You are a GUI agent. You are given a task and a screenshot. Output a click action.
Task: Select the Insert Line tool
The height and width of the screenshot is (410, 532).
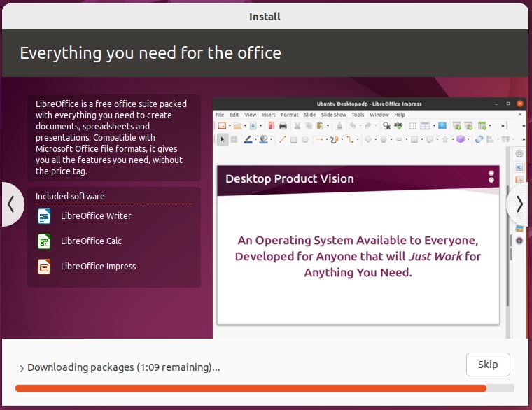(282, 139)
